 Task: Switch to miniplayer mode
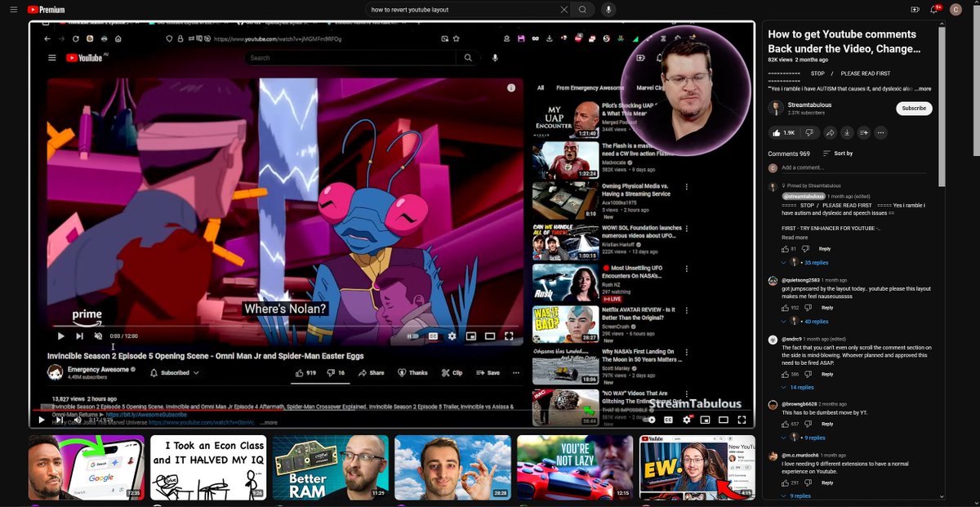tap(705, 420)
